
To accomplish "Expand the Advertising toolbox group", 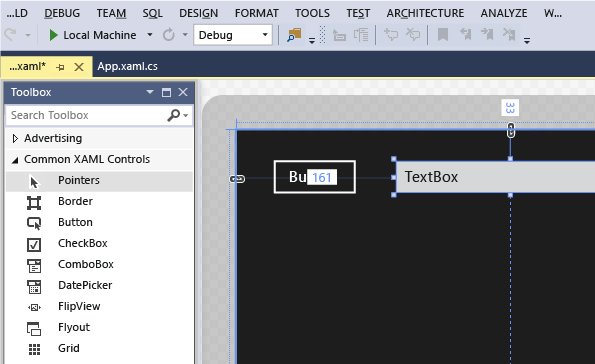I will (15, 138).
